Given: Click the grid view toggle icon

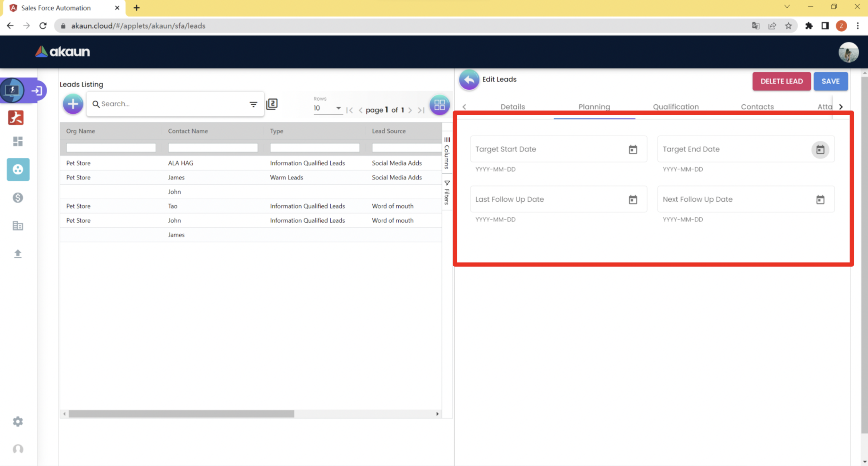Looking at the screenshot, I should coord(439,105).
